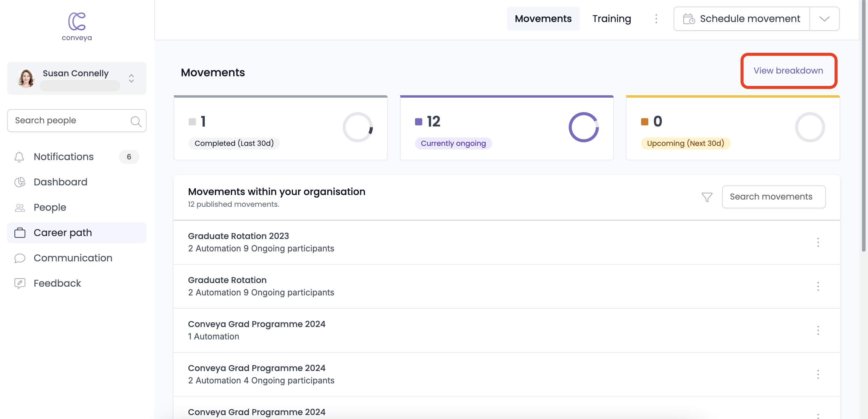This screenshot has height=419, width=868.
Task: Click the People group icon
Action: 20,208
